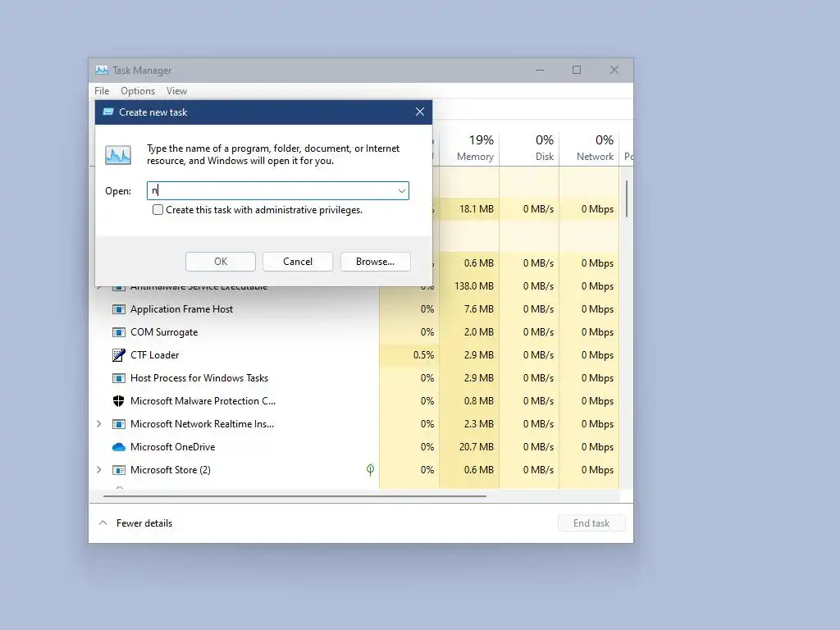840x630 pixels.
Task: Click the Browse... button
Action: point(375,262)
